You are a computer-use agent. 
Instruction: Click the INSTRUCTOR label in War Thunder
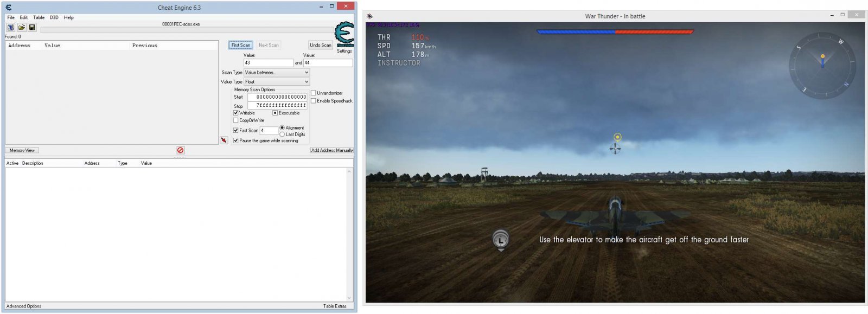(399, 63)
